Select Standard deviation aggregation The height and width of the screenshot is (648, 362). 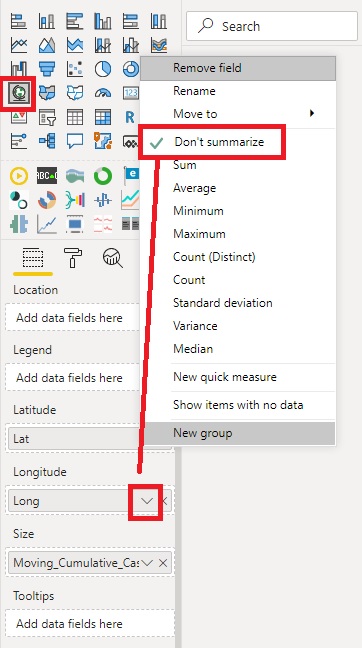coord(238,303)
